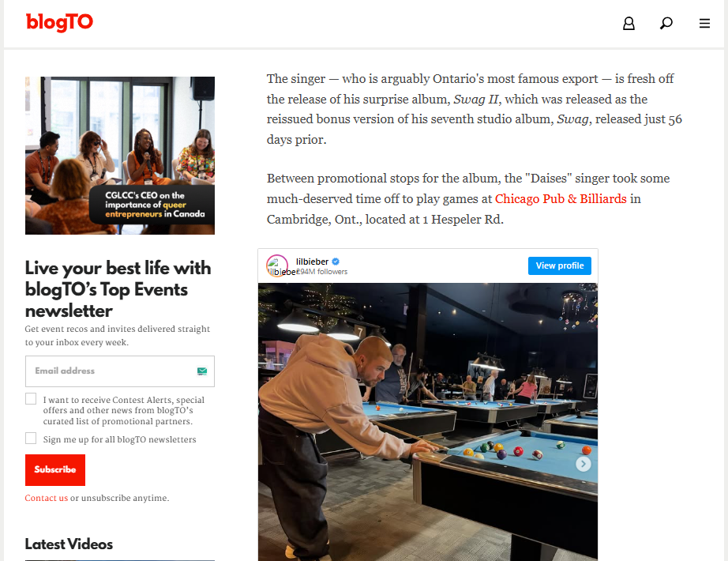The width and height of the screenshot is (728, 561).
Task: Click the Latest Videos heading
Action: coord(69,544)
